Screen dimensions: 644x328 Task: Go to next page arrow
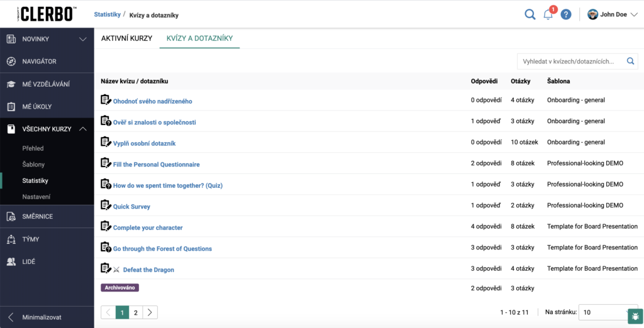(150, 312)
